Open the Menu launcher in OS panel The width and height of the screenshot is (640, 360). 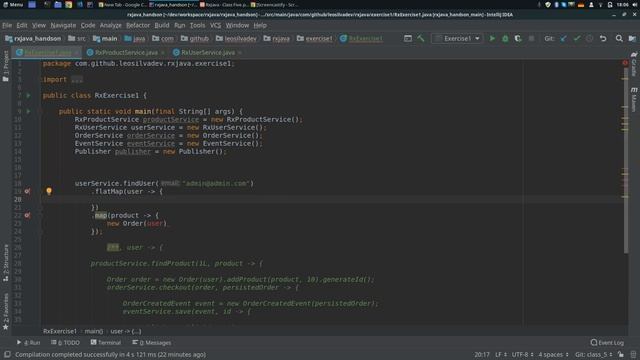click(13, 4)
